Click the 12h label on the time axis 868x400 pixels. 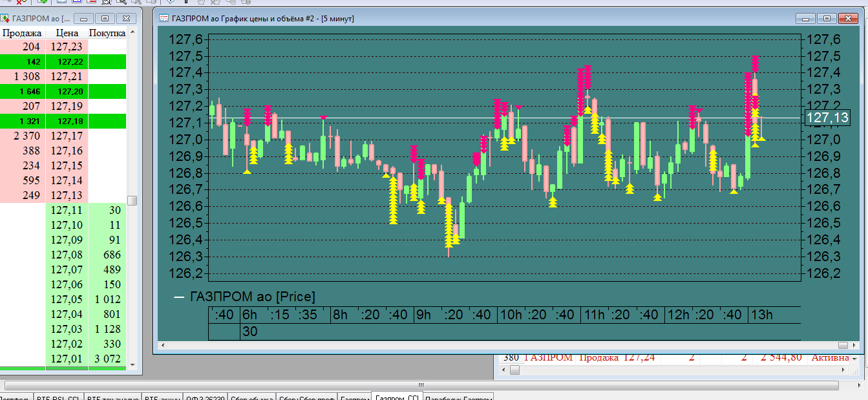point(679,315)
